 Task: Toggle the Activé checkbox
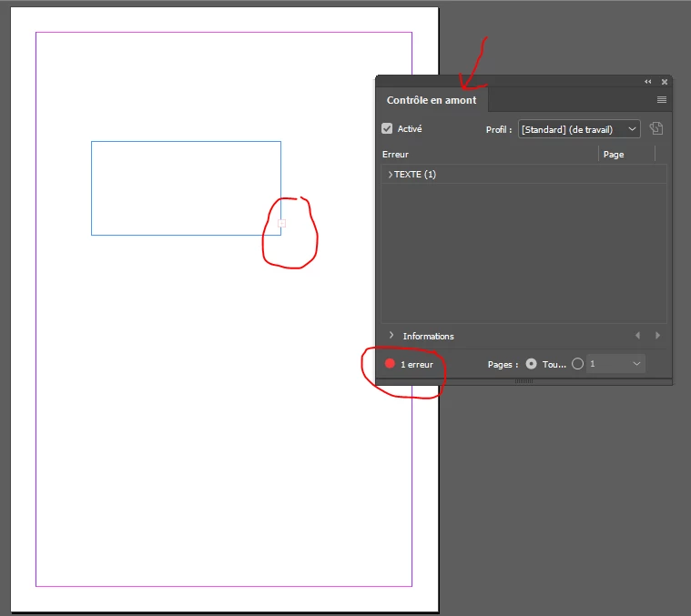click(x=387, y=128)
